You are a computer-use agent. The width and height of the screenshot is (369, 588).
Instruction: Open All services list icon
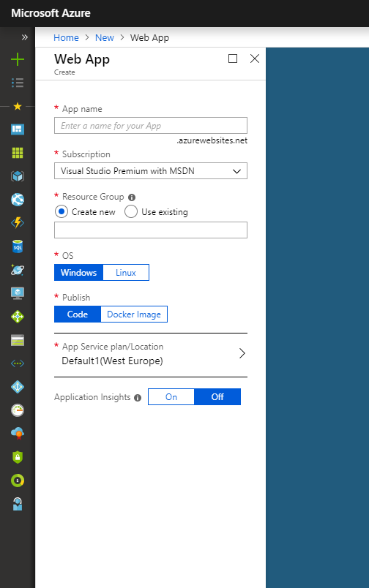click(x=18, y=83)
